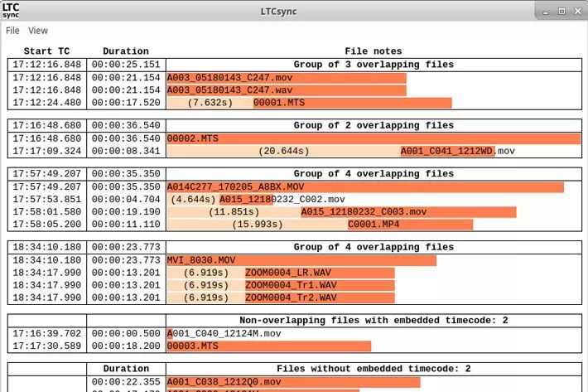Click the LTCsync logo in title bar
Screen dimensions: 588x392
click(11, 11)
